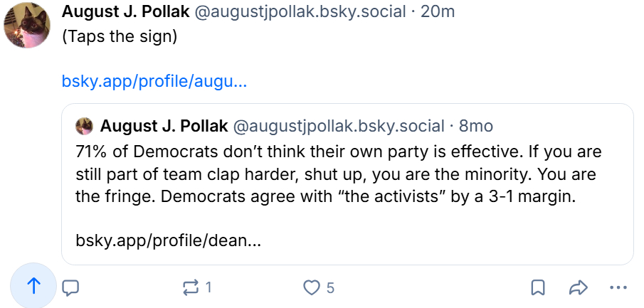Click the small avatar in the quoted post
644x308 pixels.
(x=85, y=127)
